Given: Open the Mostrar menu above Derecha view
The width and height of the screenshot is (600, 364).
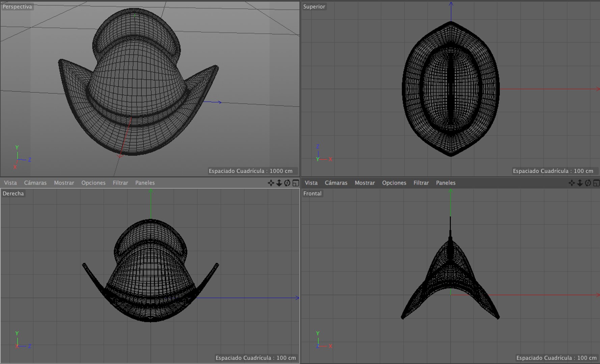Looking at the screenshot, I should tap(64, 183).
